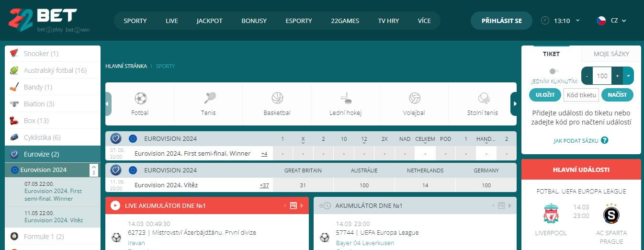Image resolution: width=644 pixels, height=250 pixels.
Task: Click the ULOŽIT button
Action: coord(545,95)
